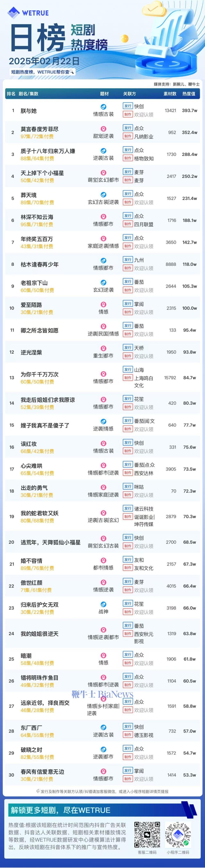Click the megaphone icon in the footer note
This screenshot has width=205, height=868.
click(38, 791)
